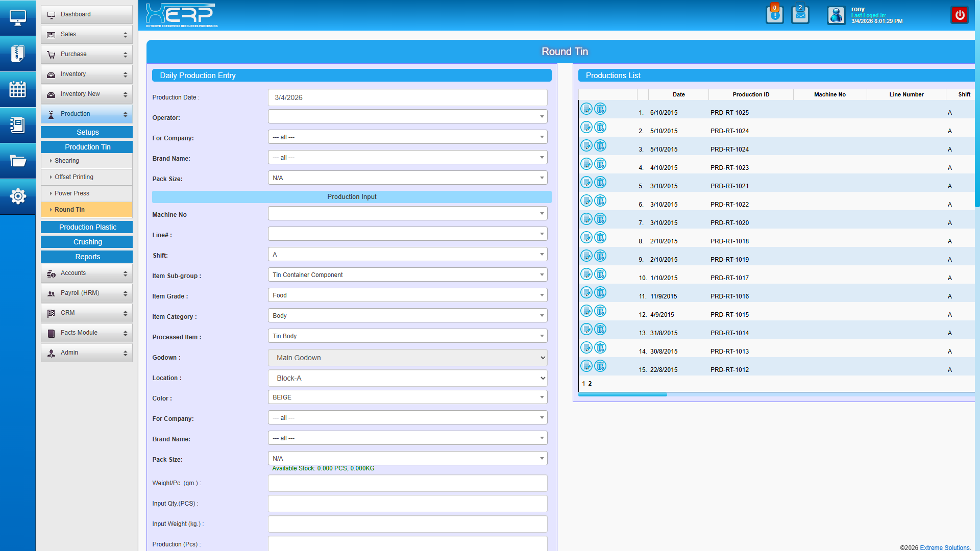Open the Machine No dropdown
The width and height of the screenshot is (980, 551).
click(407, 214)
